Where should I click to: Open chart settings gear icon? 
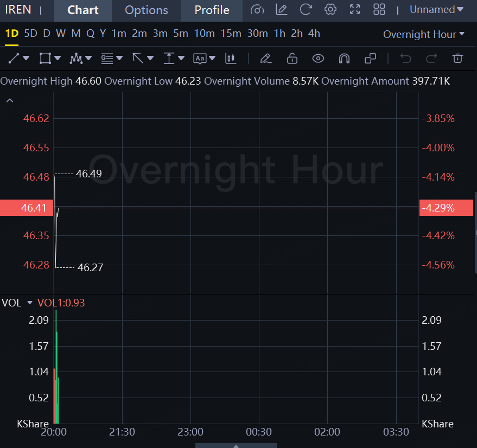(330, 10)
